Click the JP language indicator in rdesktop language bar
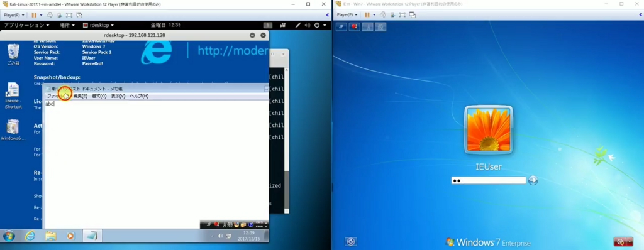Viewport: 644px width, 250px height. pyautogui.click(x=209, y=224)
